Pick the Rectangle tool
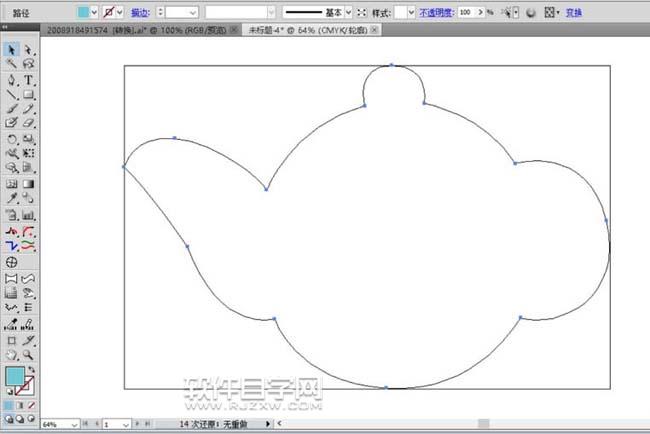The width and height of the screenshot is (650, 434). [28, 95]
